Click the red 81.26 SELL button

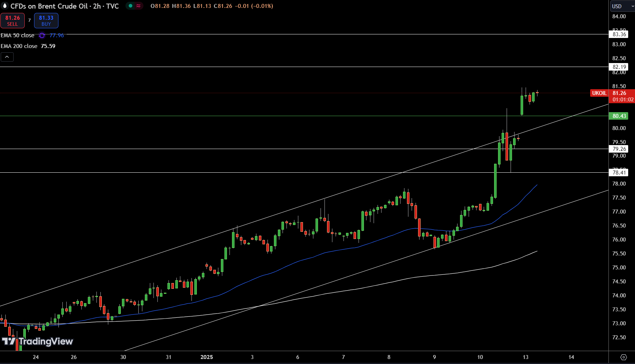13,21
